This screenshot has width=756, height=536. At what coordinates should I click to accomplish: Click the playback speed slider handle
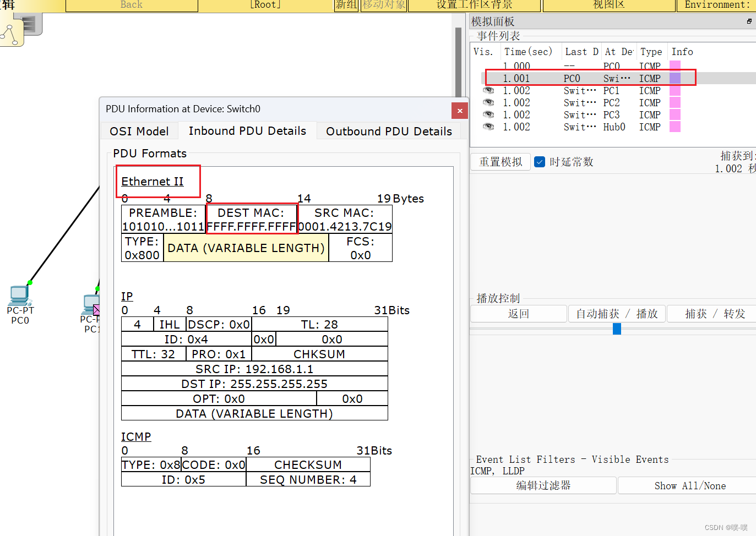[617, 329]
